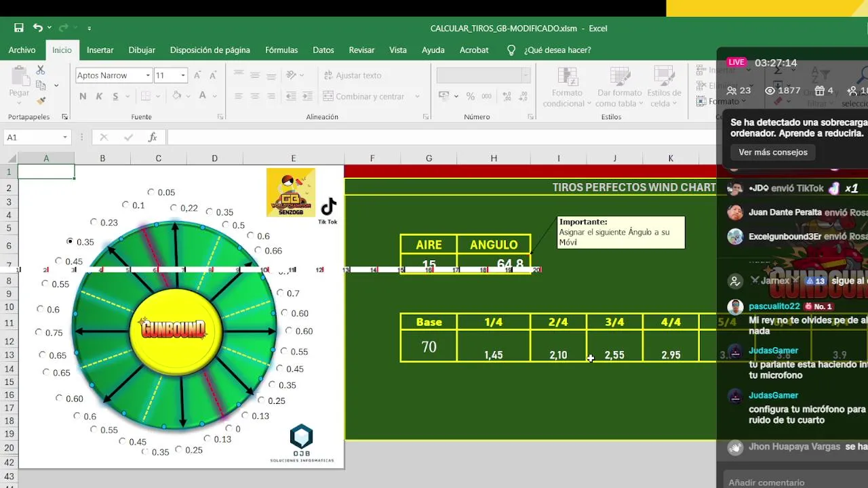Click Formato condicional button
Screen dimensions: 868x488
coord(567,87)
